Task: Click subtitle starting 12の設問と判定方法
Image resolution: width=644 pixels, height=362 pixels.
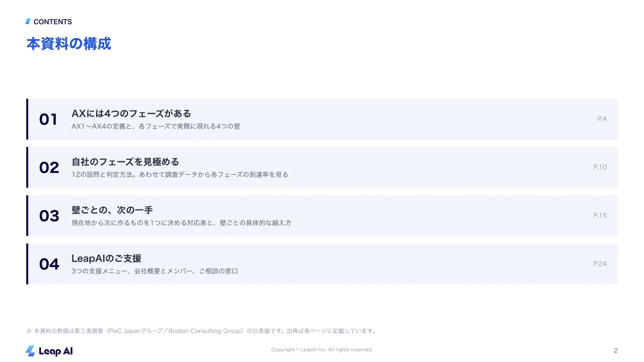Action: [x=180, y=175]
